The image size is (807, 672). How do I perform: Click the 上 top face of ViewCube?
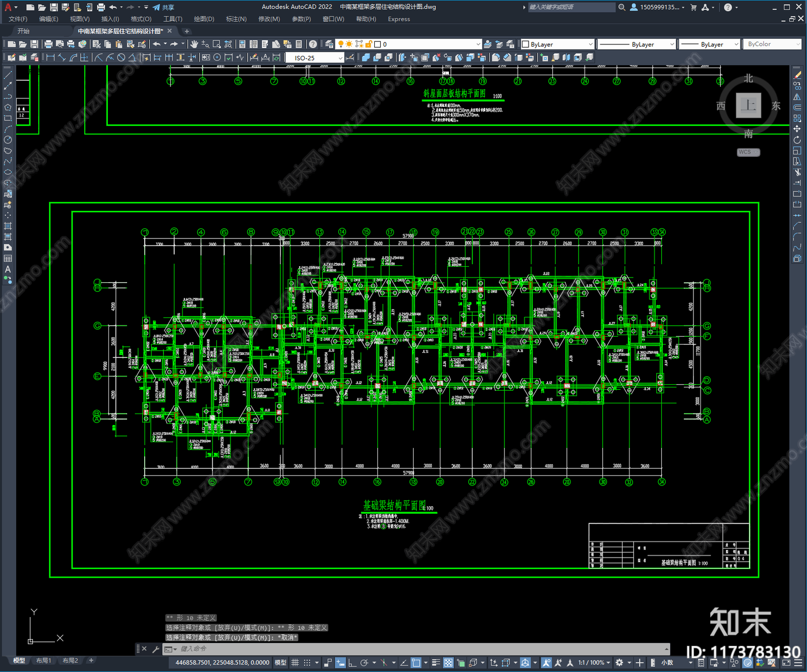(x=748, y=105)
